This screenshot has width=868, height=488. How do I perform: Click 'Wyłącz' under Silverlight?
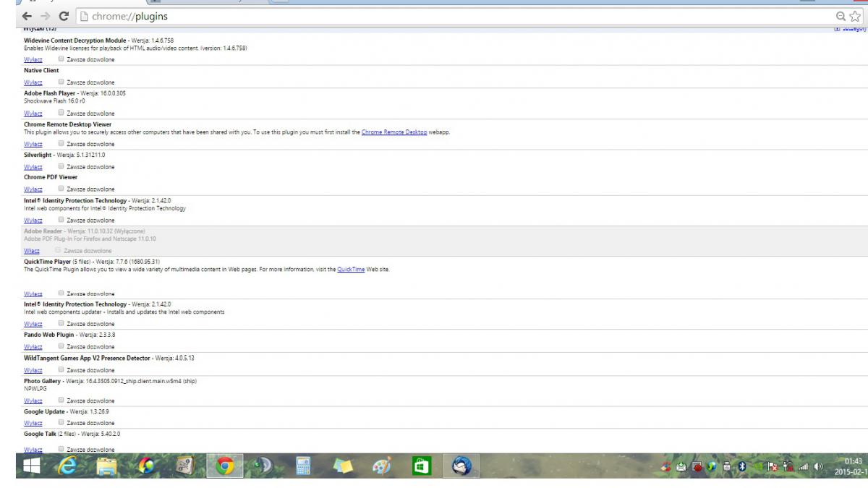tap(33, 167)
